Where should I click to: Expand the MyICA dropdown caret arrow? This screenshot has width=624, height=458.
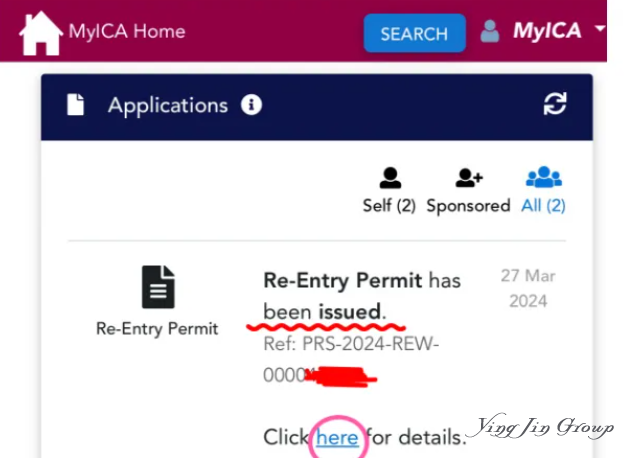(600, 29)
